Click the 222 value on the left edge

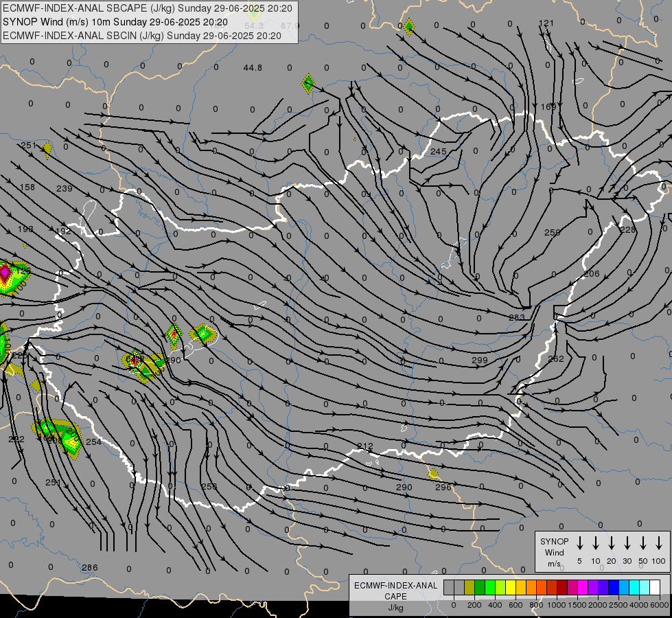(x=16, y=439)
